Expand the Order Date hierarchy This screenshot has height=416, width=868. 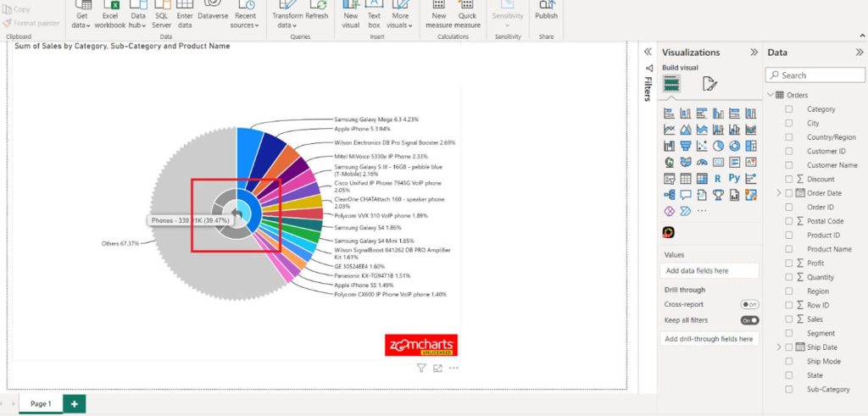(x=779, y=193)
